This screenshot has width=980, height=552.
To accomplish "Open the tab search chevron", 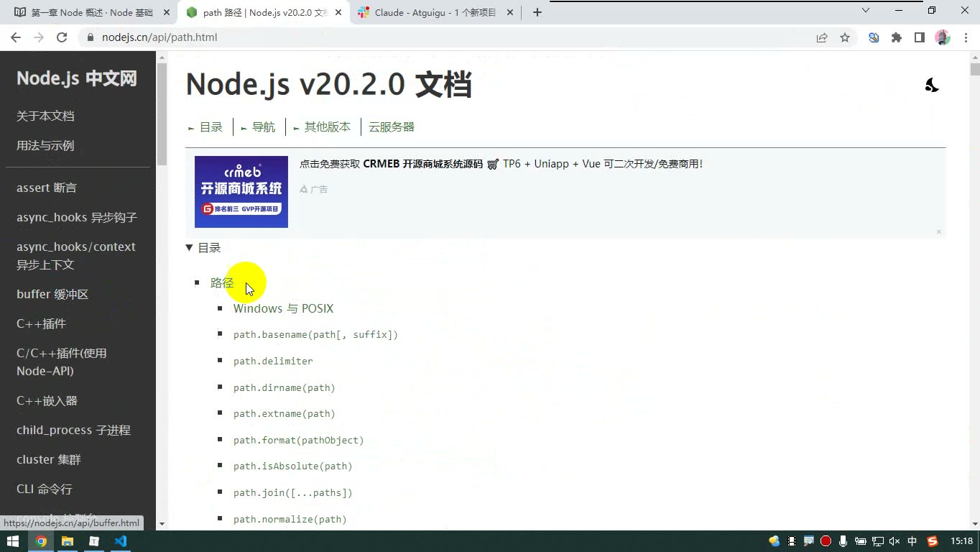I will point(866,10).
